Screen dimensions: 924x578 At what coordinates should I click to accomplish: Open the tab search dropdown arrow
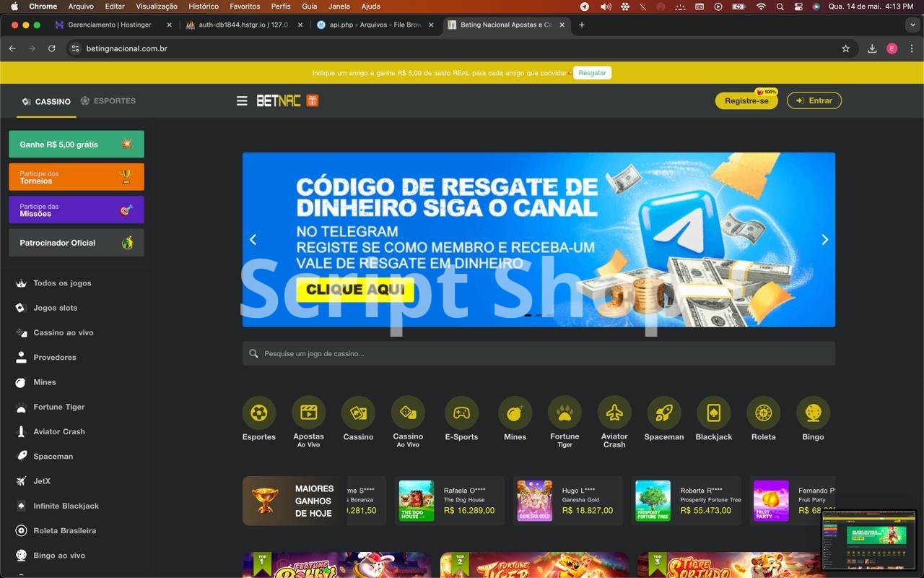[x=912, y=25]
